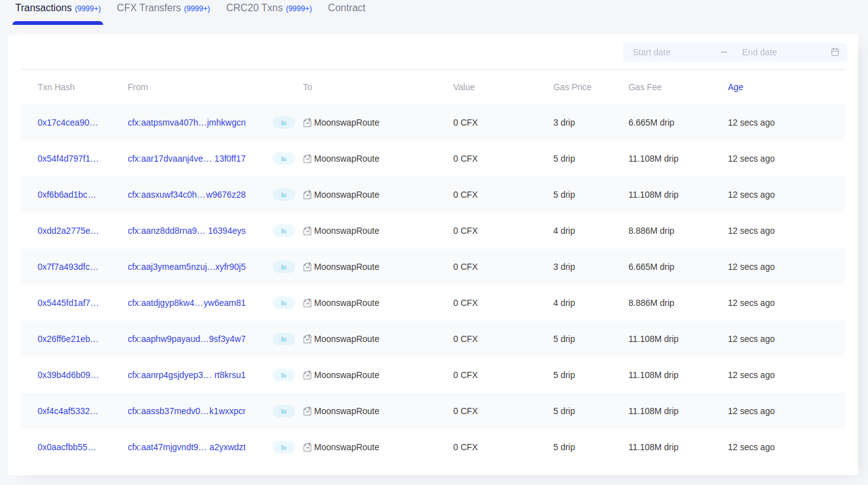Viewport: 868px width, 485px height.
Task: Select 4 drip in 0x5445fd1af7 row
Action: point(564,303)
